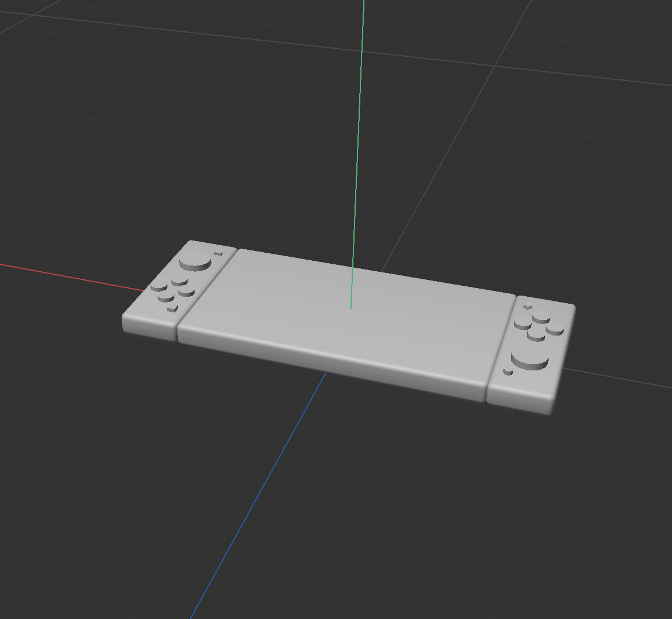Image resolution: width=672 pixels, height=619 pixels.
Task: Pick the top round button on right controller
Action: [541, 316]
